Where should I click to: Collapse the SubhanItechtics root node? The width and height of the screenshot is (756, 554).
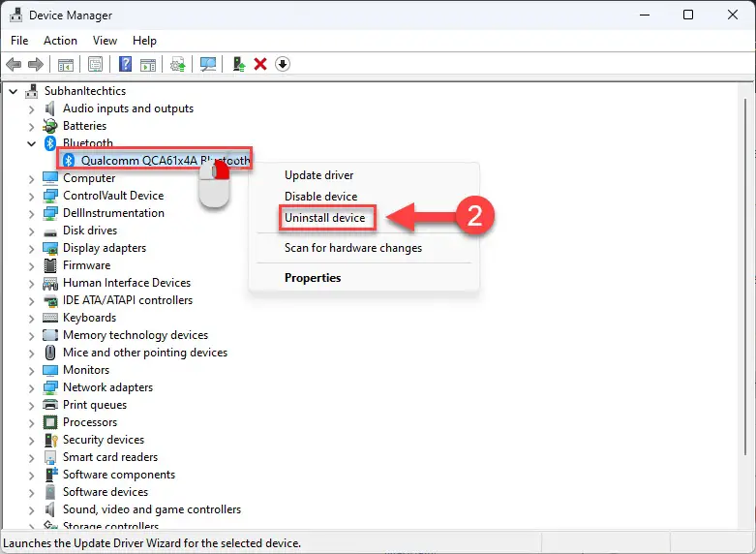tap(14, 91)
